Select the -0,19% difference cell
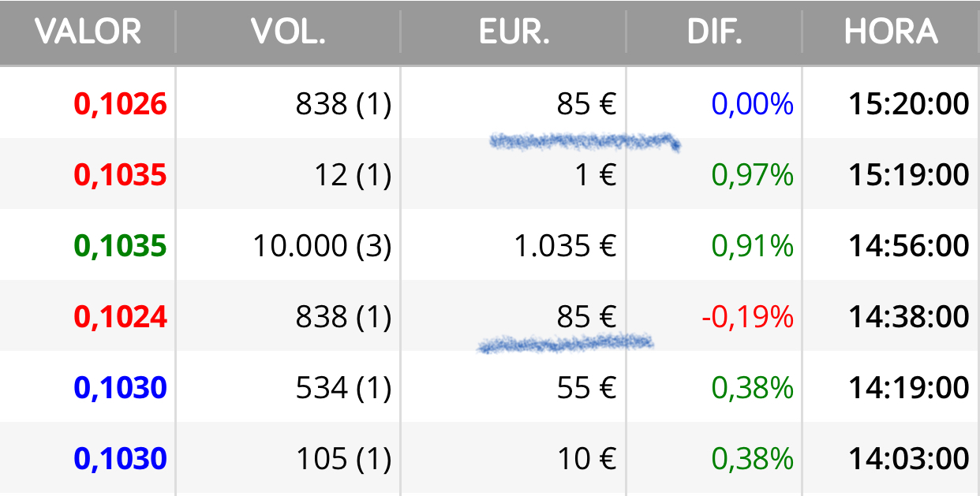The height and width of the screenshot is (496, 980). pyautogui.click(x=747, y=317)
